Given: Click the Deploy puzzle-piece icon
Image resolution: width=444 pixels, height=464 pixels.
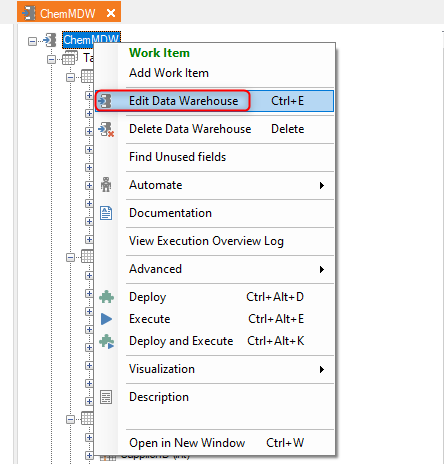Looking at the screenshot, I should [106, 297].
